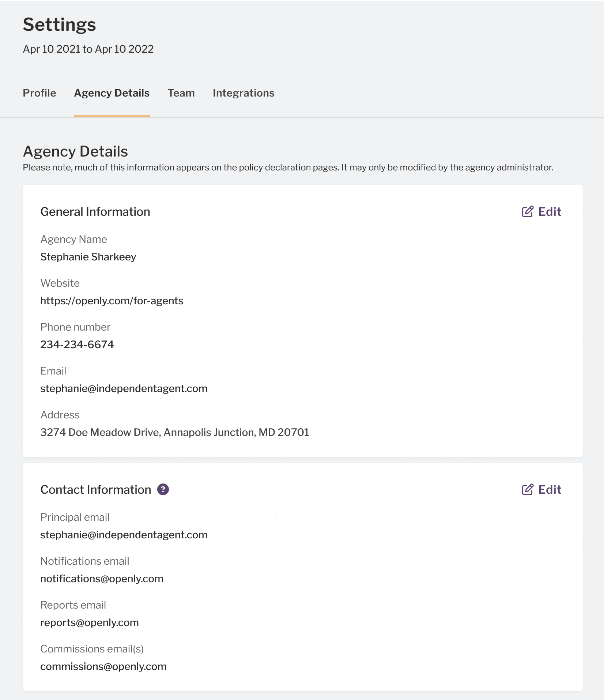Screen dimensions: 604x700
Task: Select the Principal email address
Action: pyautogui.click(x=124, y=535)
